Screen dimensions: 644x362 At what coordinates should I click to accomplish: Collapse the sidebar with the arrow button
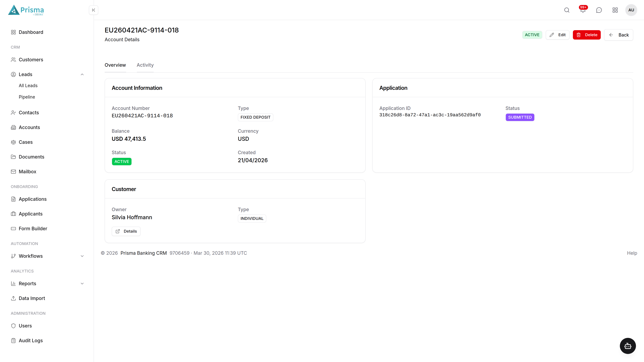coord(94,10)
